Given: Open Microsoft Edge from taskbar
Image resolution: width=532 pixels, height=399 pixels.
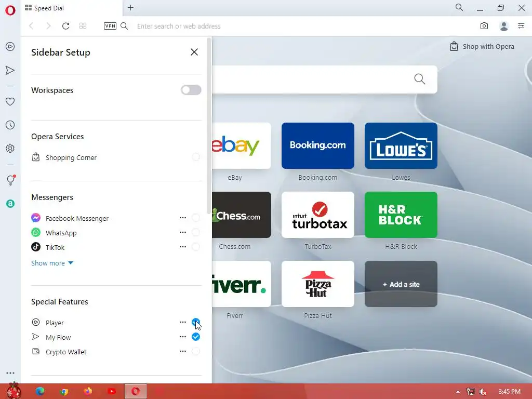Looking at the screenshot, I should [x=40, y=391].
